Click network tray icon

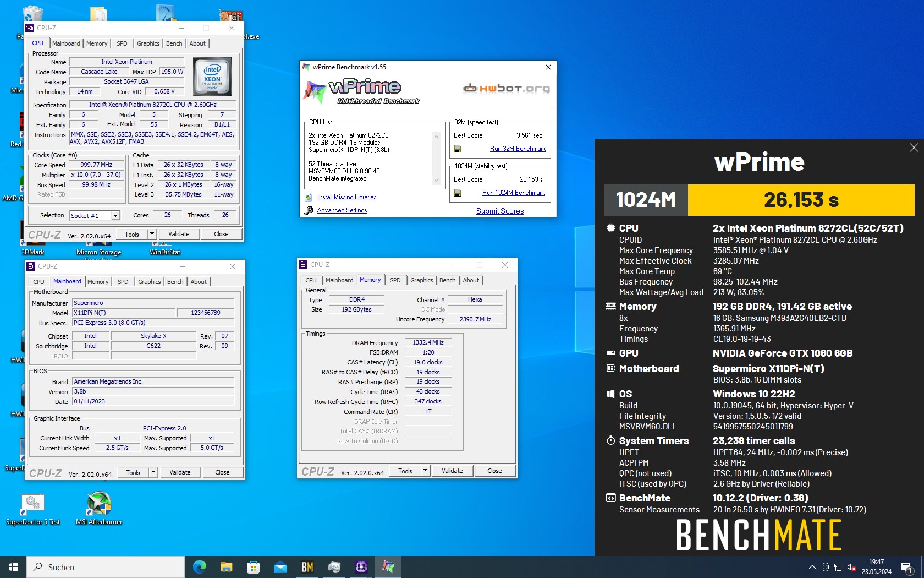[x=838, y=567]
